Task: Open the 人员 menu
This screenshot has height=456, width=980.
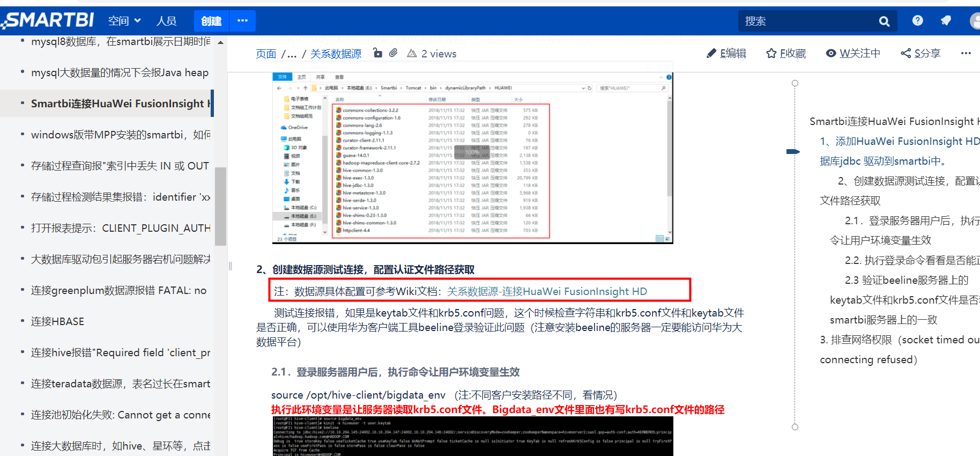Action: click(167, 21)
